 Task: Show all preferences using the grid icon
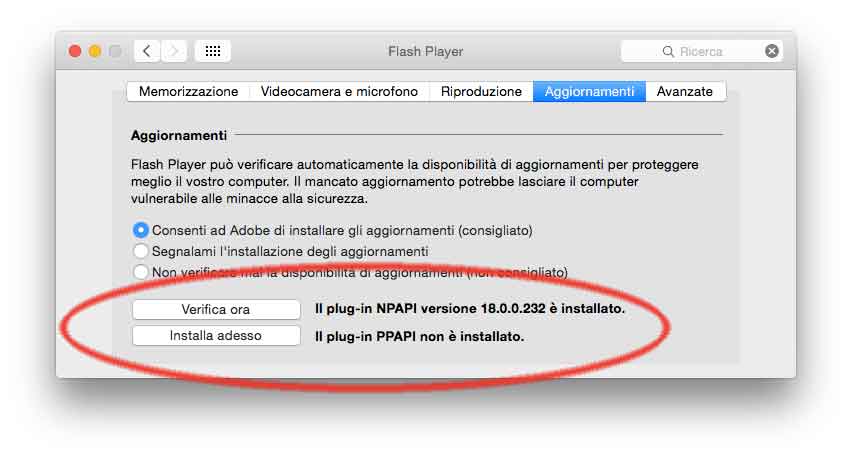[x=213, y=51]
